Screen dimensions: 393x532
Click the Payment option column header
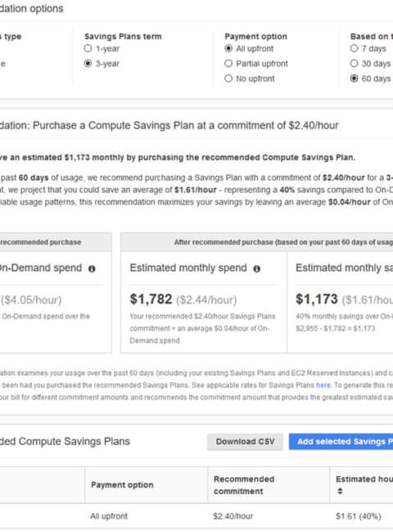click(x=122, y=485)
